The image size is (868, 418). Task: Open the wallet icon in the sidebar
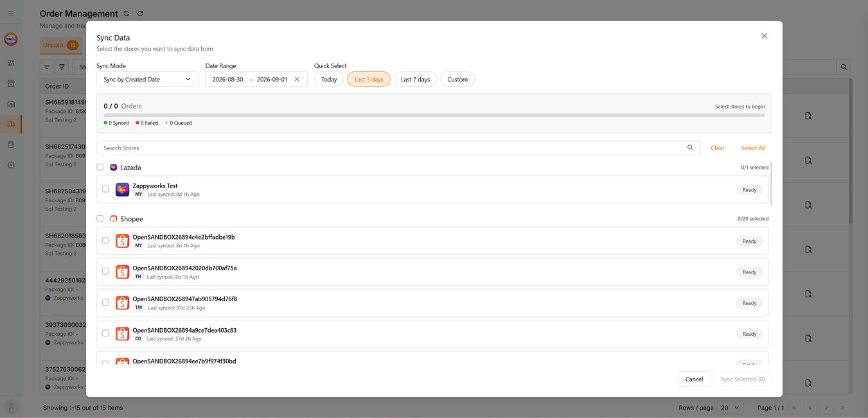[x=11, y=144]
